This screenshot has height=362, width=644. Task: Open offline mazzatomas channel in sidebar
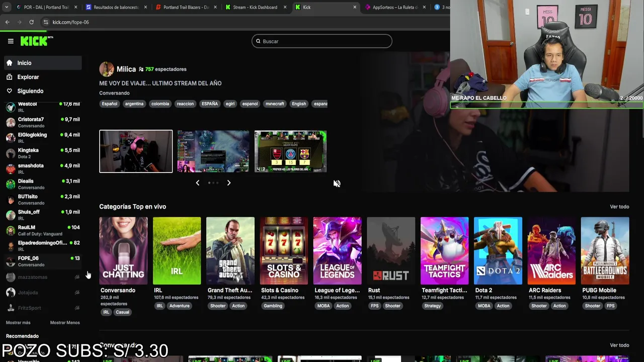click(43, 277)
